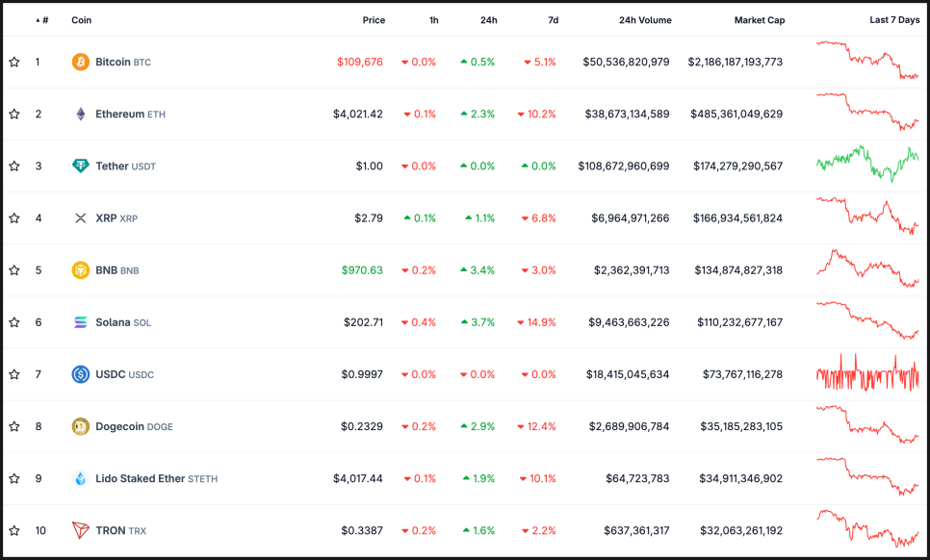Open Bitcoin's 7-day sparkline chart

(x=867, y=60)
